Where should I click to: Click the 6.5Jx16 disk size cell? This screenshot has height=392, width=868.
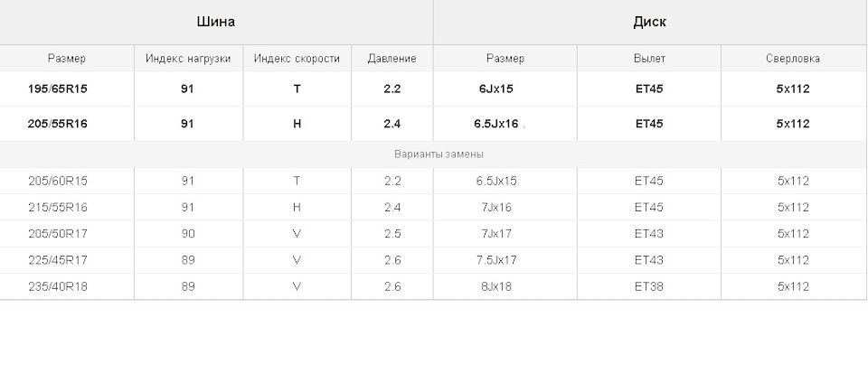pyautogui.click(x=505, y=124)
